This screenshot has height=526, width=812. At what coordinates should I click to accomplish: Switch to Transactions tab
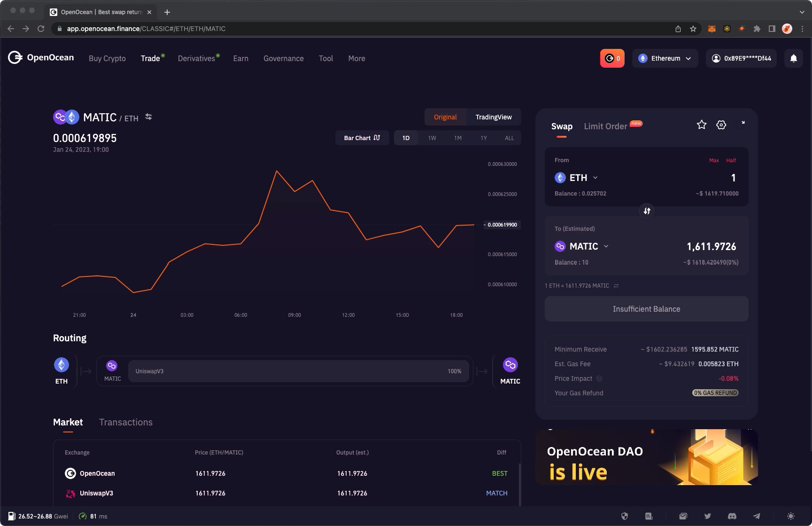pos(126,422)
